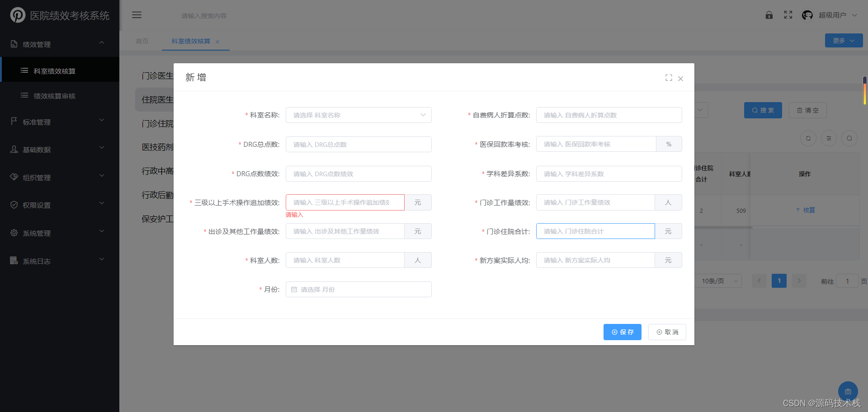
Task: Select 住院医生 category in background list
Action: pos(157,99)
